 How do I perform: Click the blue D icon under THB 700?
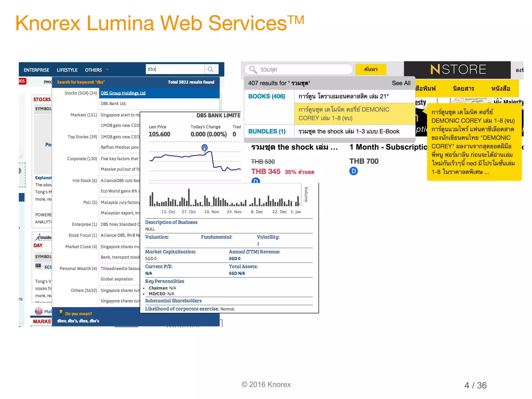(x=353, y=171)
